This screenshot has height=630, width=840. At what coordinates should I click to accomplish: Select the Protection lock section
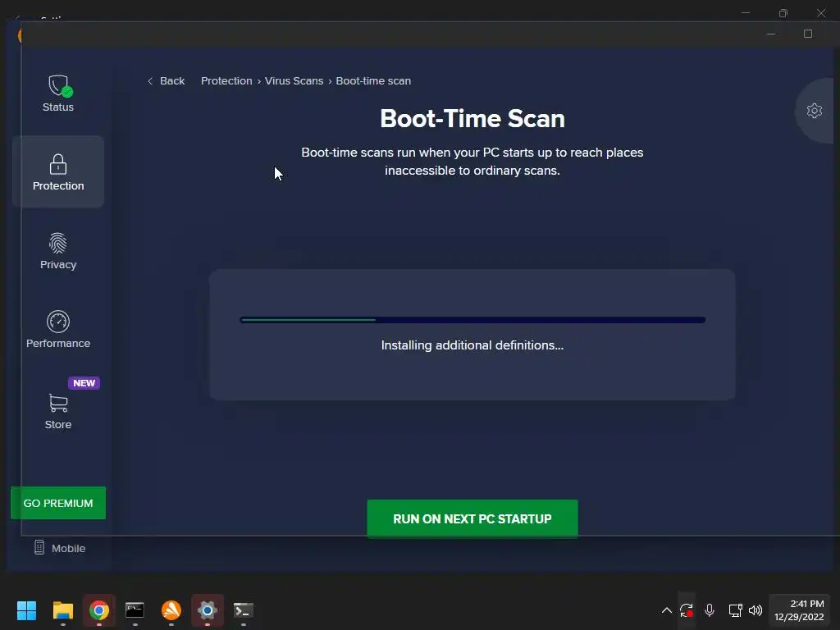pos(58,171)
